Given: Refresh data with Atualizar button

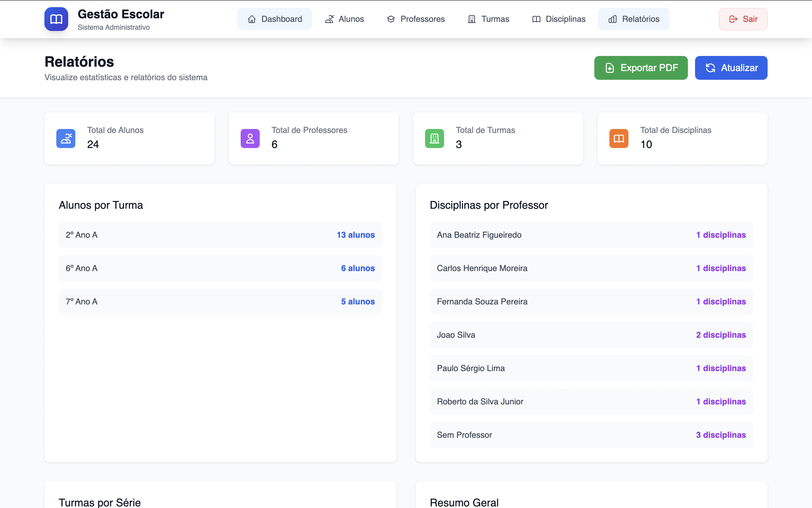Looking at the screenshot, I should click(731, 68).
